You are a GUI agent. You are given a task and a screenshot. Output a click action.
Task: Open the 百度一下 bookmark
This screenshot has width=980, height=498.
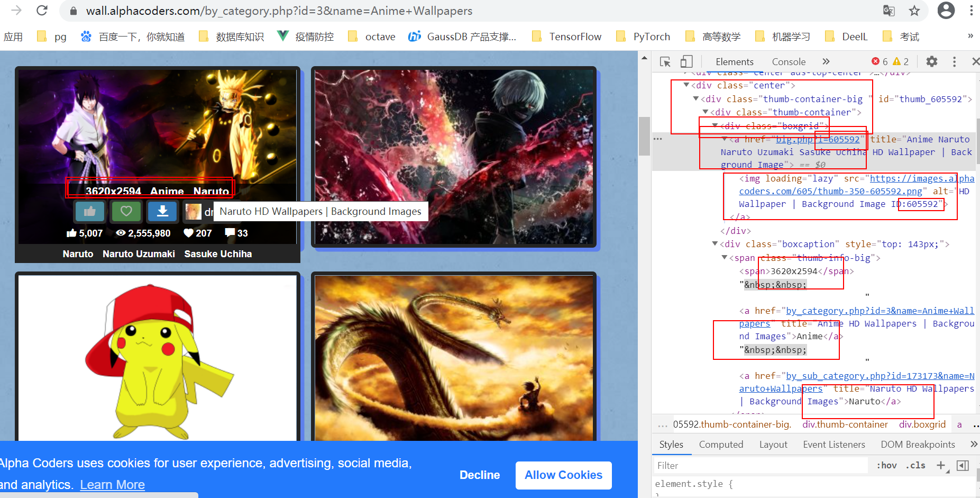coord(132,37)
